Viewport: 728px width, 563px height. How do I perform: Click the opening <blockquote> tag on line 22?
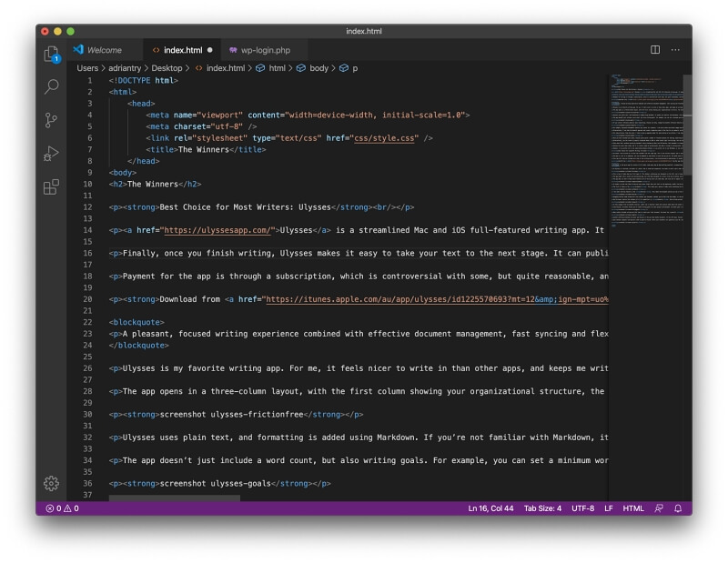pos(136,322)
